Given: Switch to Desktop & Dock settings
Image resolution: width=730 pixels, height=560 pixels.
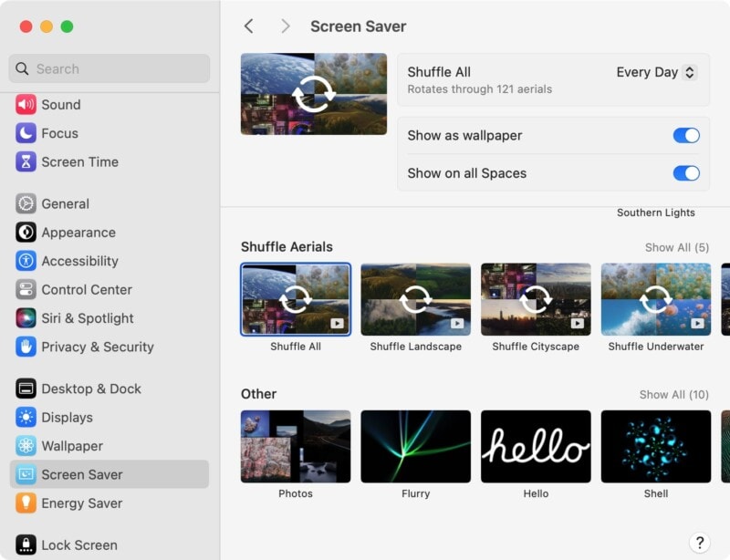Looking at the screenshot, I should 90,389.
